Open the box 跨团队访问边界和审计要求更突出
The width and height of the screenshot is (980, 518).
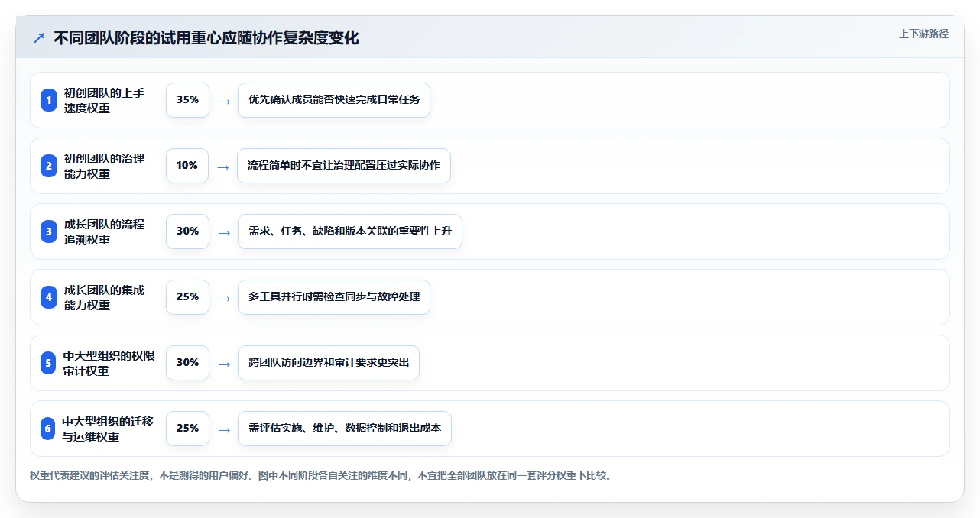(329, 363)
